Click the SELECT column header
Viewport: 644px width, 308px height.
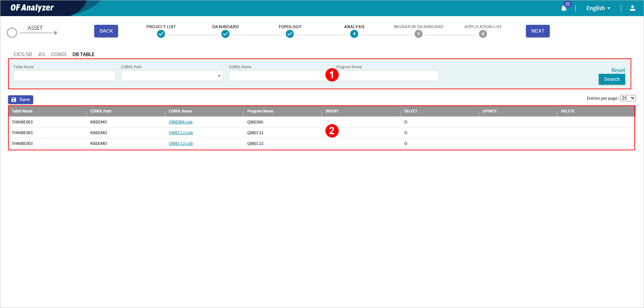[x=411, y=111]
